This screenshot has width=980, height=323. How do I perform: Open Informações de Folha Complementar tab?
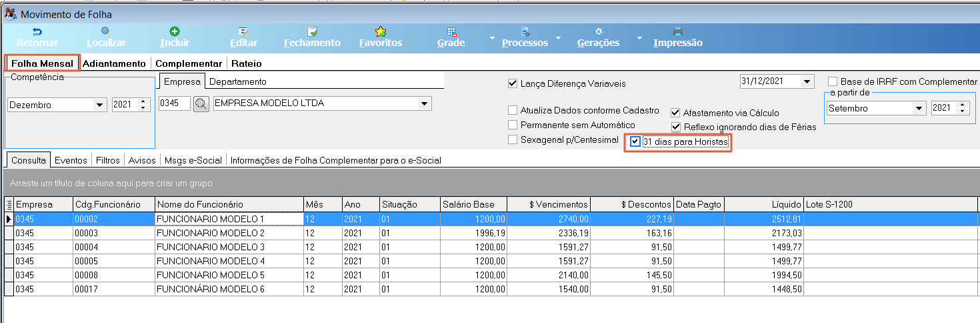coord(335,160)
